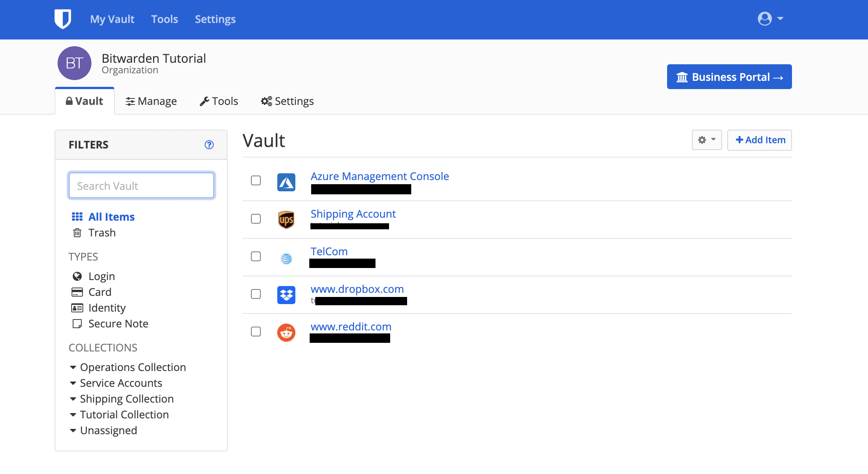Check the checkbox next to Azure Management Console
868x474 pixels.
click(x=255, y=180)
